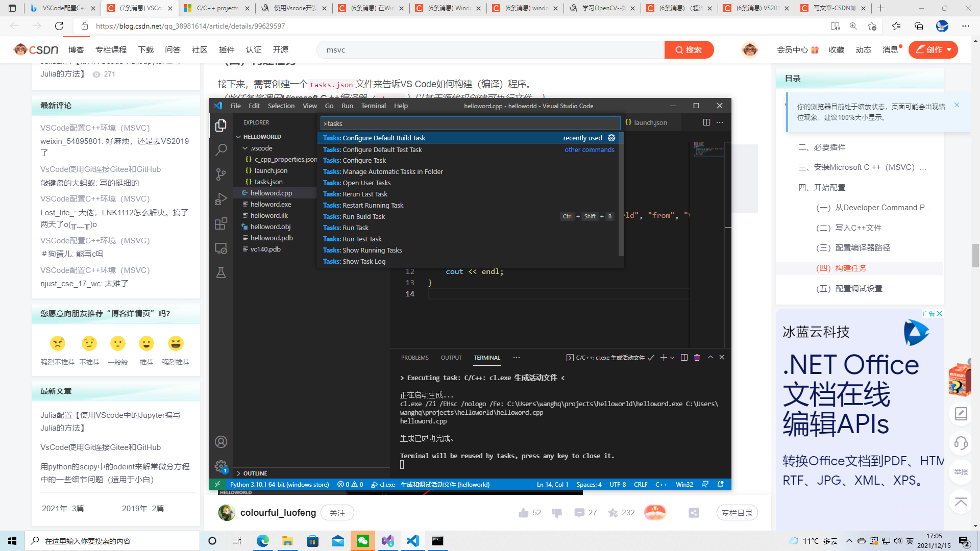Split the editor right in VS Code
The image size is (980, 551).
(x=706, y=122)
